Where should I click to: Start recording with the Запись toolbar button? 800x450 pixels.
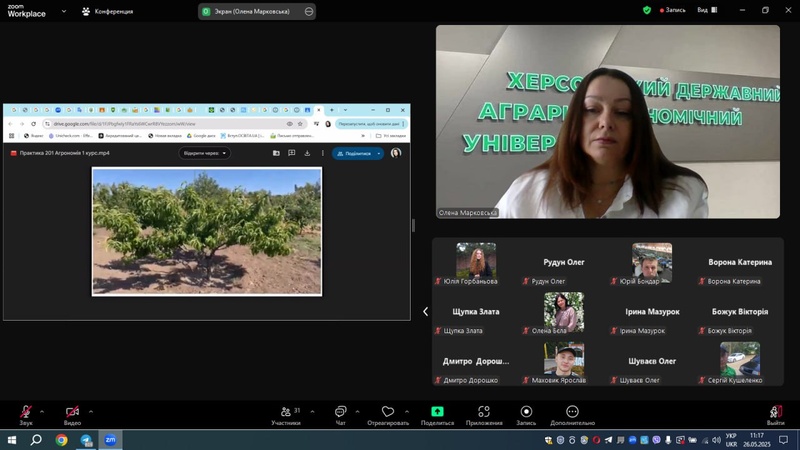[526, 413]
